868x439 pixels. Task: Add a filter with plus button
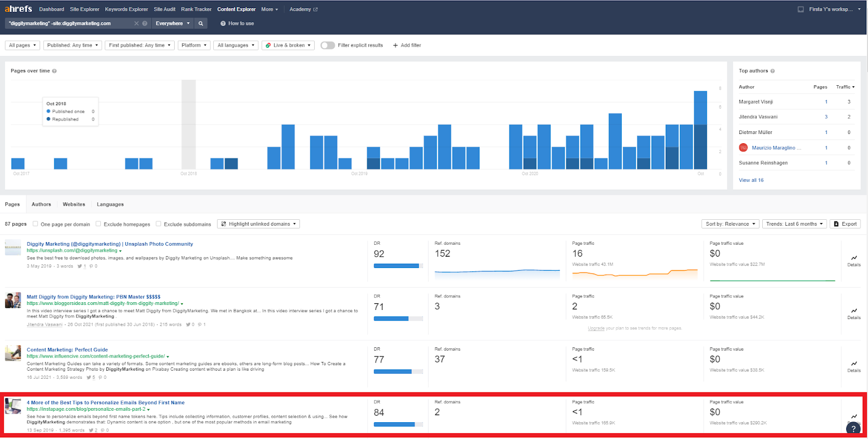[407, 45]
